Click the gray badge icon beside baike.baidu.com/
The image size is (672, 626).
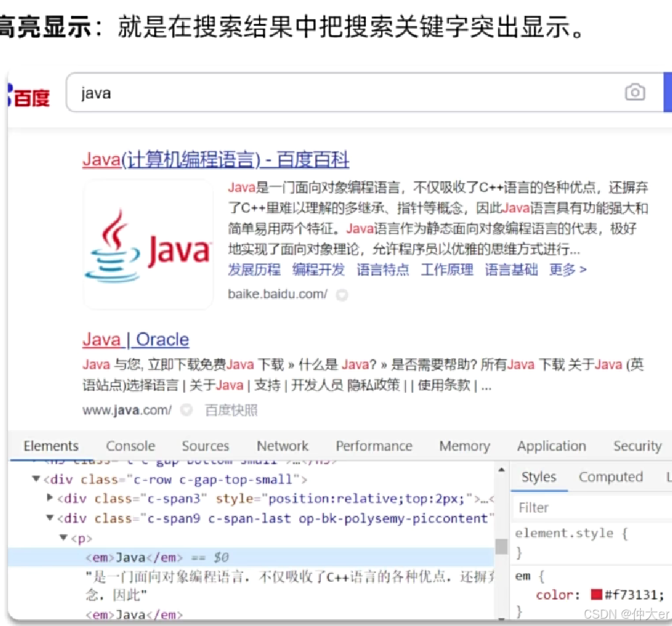(342, 294)
